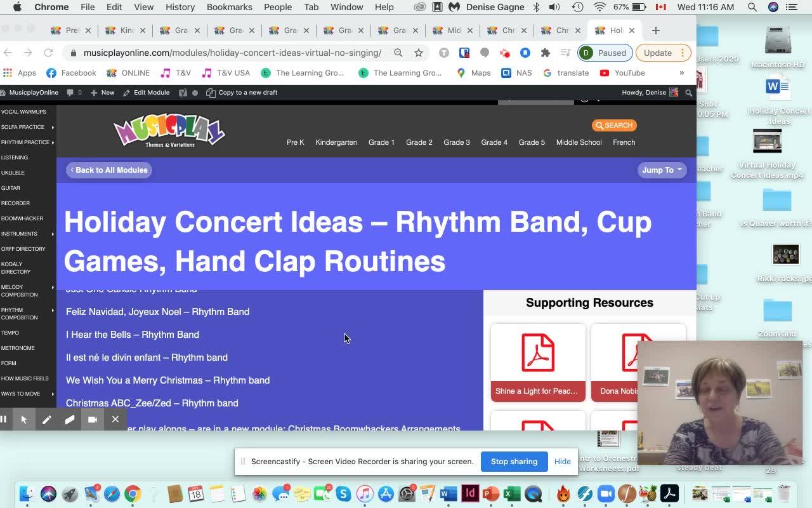Viewport: 812px width, 508px height.
Task: Click Copy to a new draft
Action: (242, 93)
